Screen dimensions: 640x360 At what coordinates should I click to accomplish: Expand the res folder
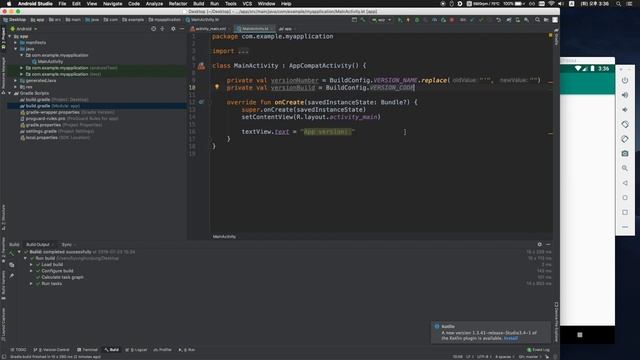[16, 87]
